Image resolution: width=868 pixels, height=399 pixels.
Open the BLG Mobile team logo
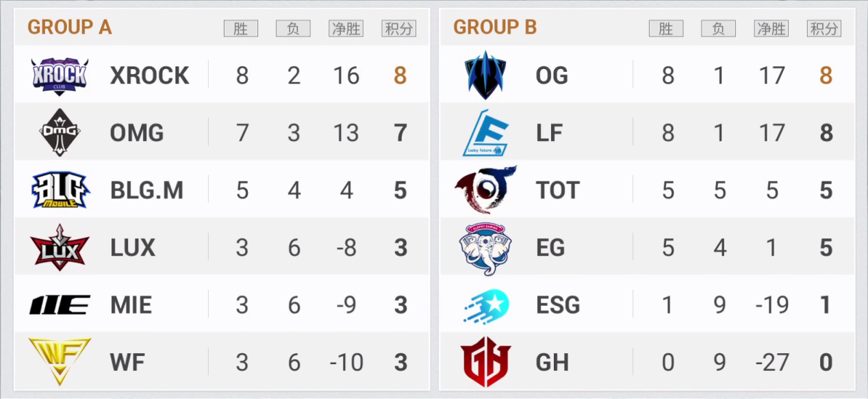(60, 190)
